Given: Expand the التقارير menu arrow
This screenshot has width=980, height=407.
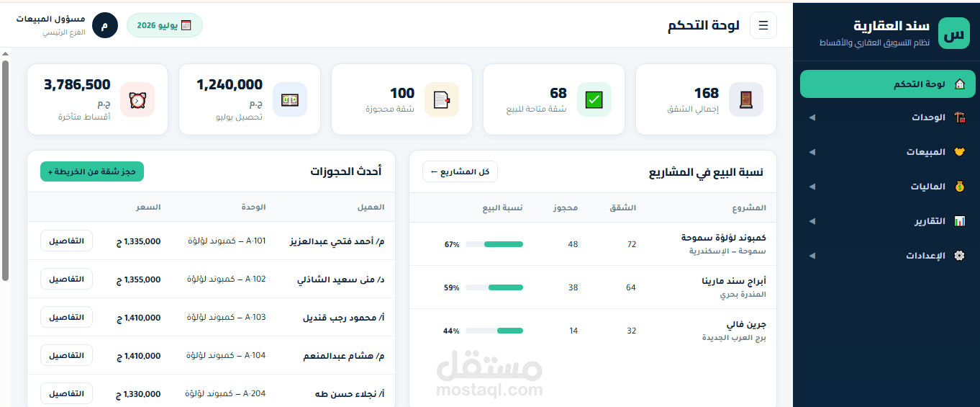Looking at the screenshot, I should [812, 221].
